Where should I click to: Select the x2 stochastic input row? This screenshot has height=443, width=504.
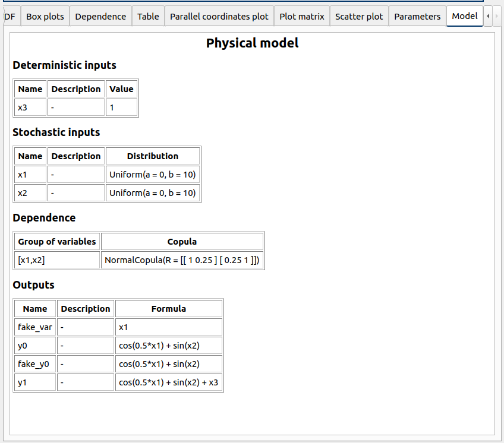tap(30, 192)
